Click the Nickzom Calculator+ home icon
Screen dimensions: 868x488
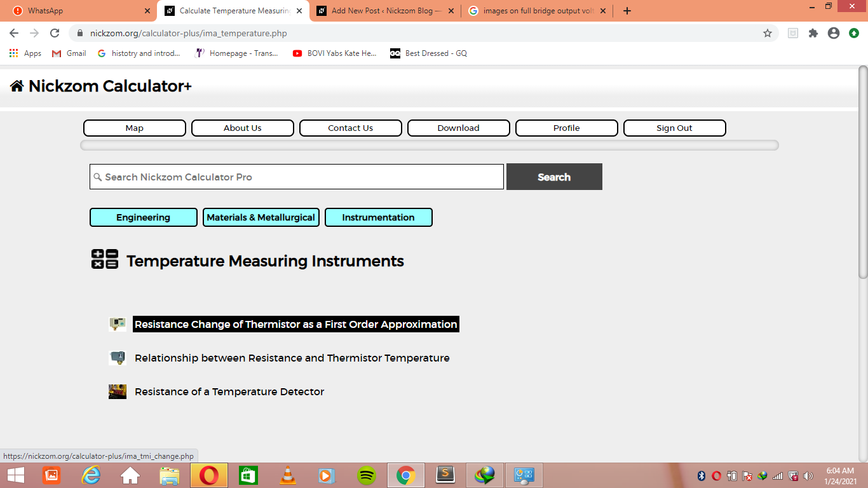coord(17,86)
